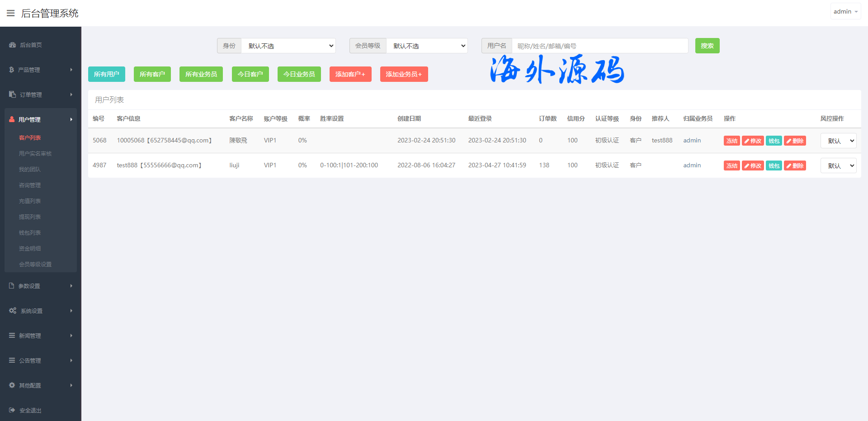Expand the 新闻管理 sidebar menu
The image size is (868, 421).
pyautogui.click(x=41, y=336)
